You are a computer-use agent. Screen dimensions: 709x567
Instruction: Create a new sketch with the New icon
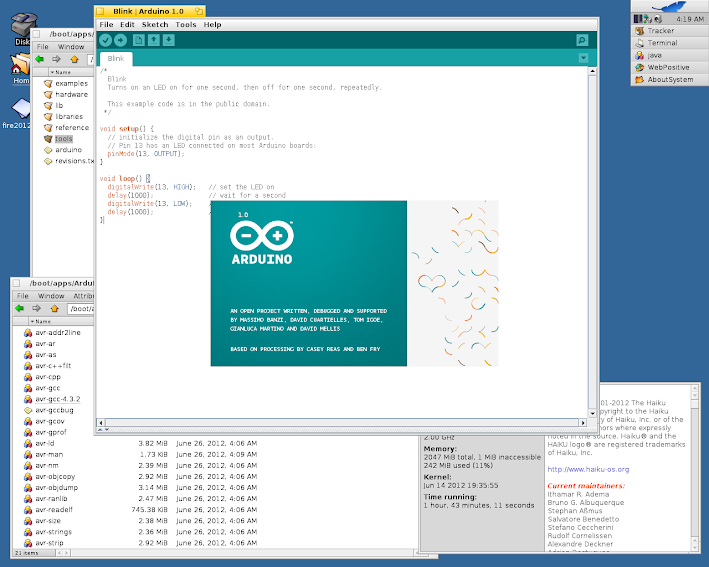point(138,40)
